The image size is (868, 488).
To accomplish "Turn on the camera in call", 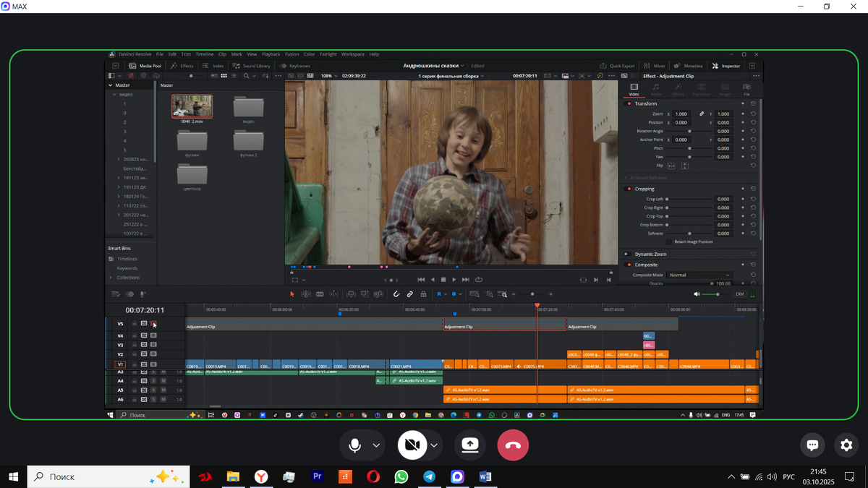I will point(412,445).
